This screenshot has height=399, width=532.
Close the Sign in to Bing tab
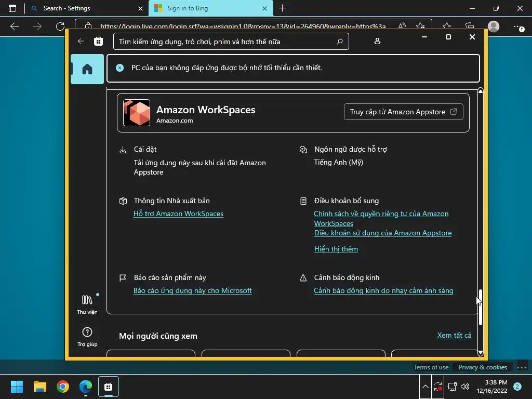264,8
